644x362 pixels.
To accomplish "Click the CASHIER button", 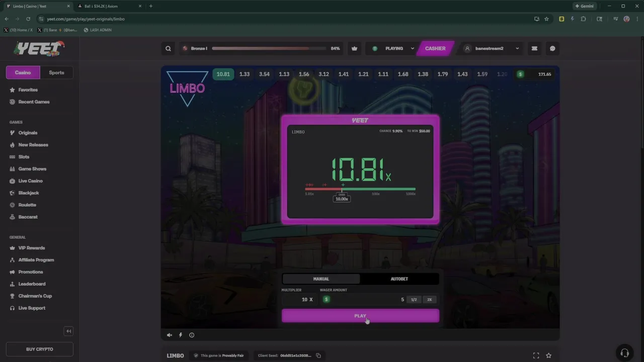I will pyautogui.click(x=435, y=49).
